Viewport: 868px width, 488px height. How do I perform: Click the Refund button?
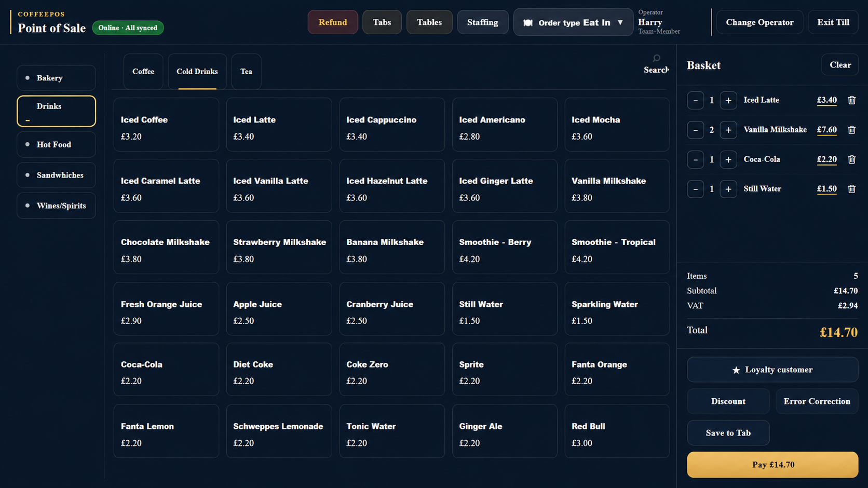pos(333,22)
